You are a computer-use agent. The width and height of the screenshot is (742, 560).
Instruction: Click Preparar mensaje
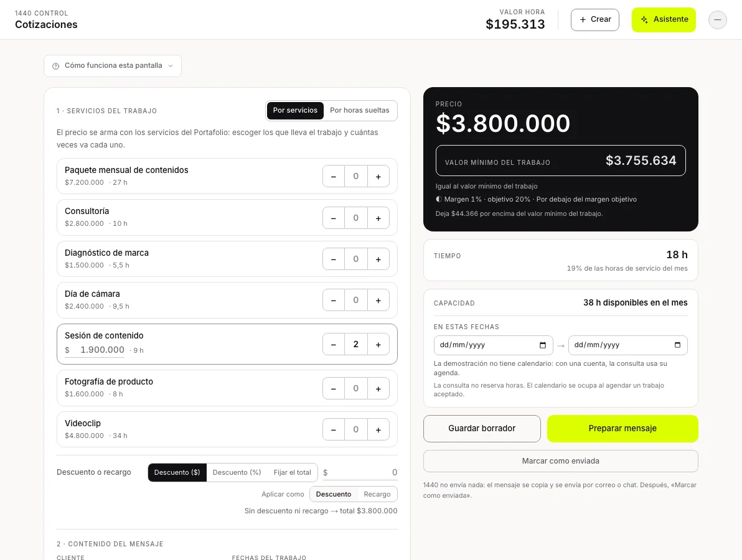622,429
